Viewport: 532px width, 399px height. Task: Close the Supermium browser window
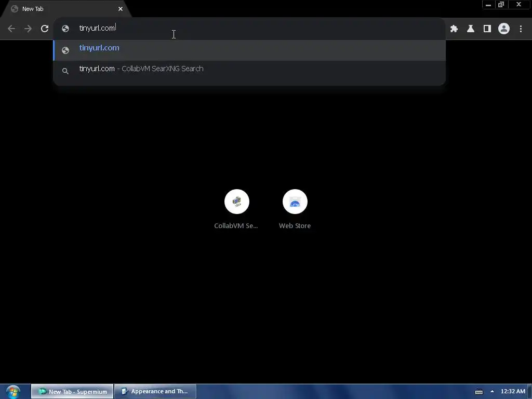[x=518, y=5]
